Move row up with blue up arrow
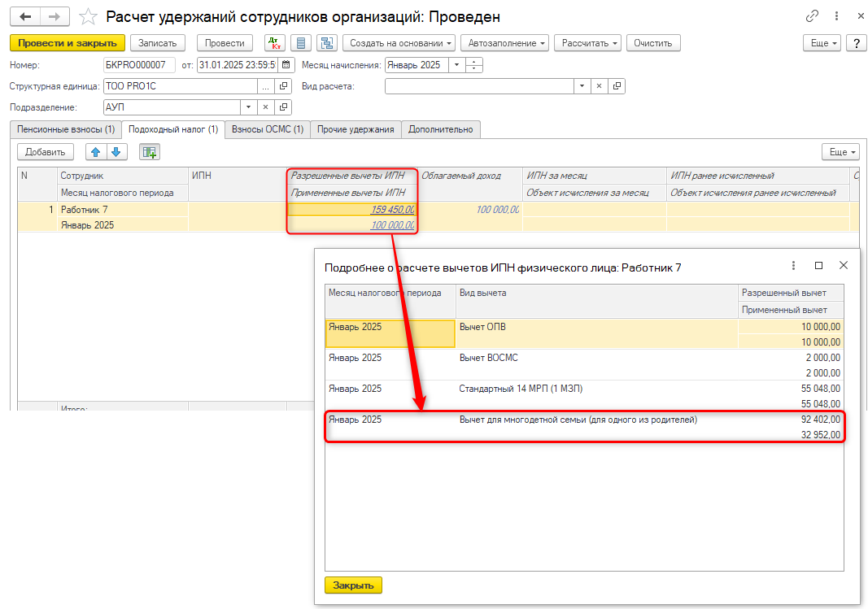 96,151
